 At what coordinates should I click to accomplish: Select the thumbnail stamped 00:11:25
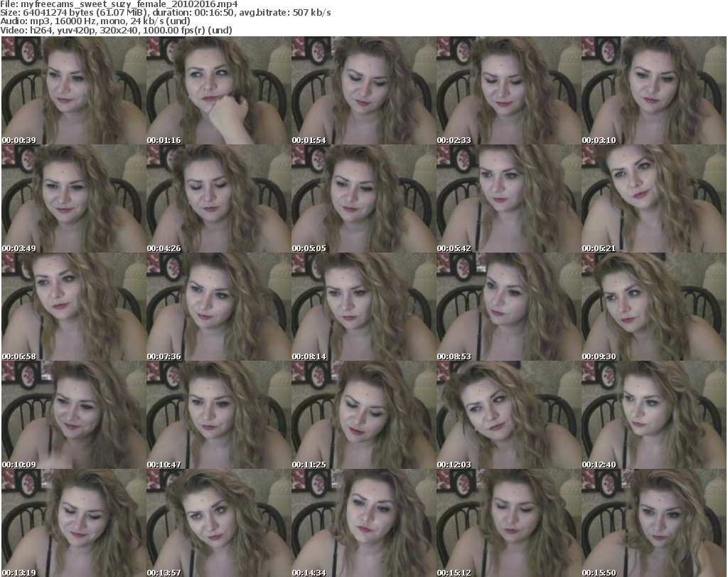363,415
